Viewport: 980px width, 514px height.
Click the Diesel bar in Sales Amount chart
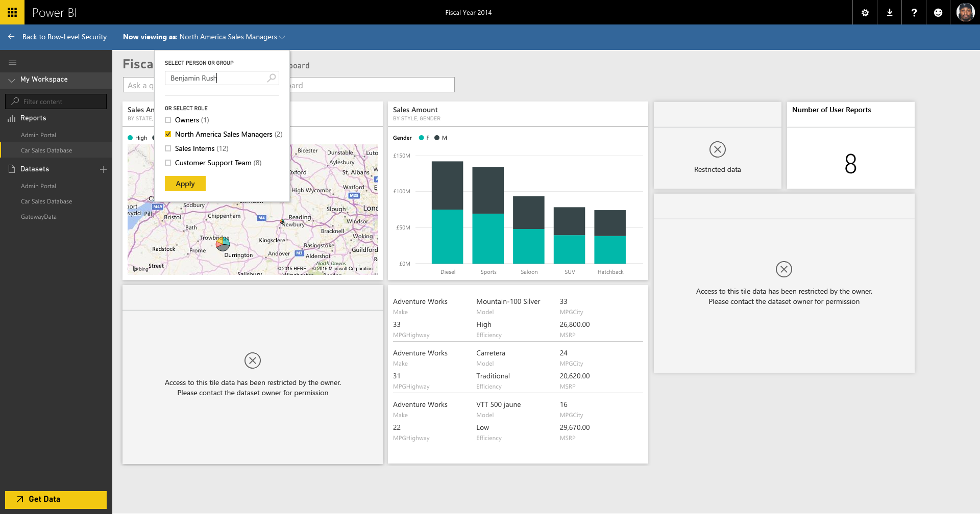tap(447, 212)
